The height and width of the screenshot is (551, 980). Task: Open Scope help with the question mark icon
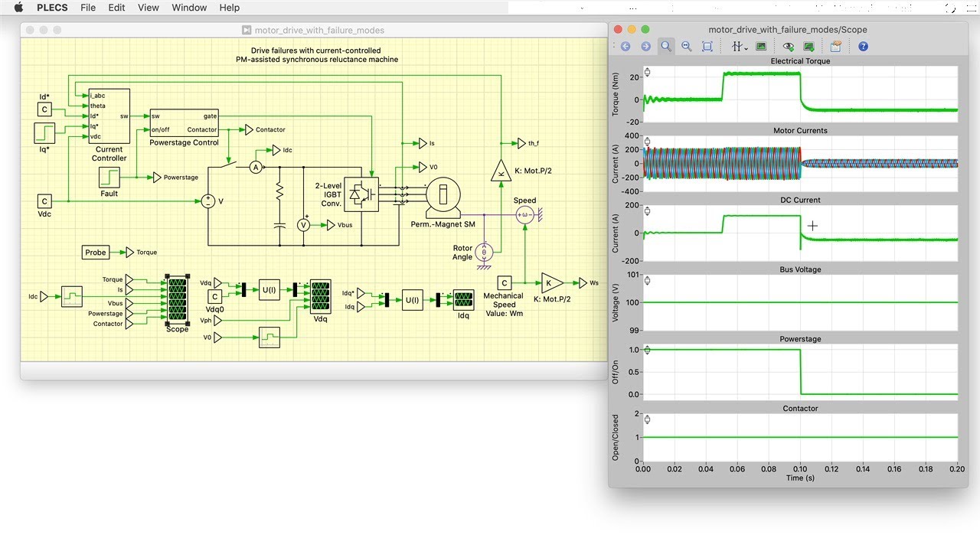click(863, 47)
